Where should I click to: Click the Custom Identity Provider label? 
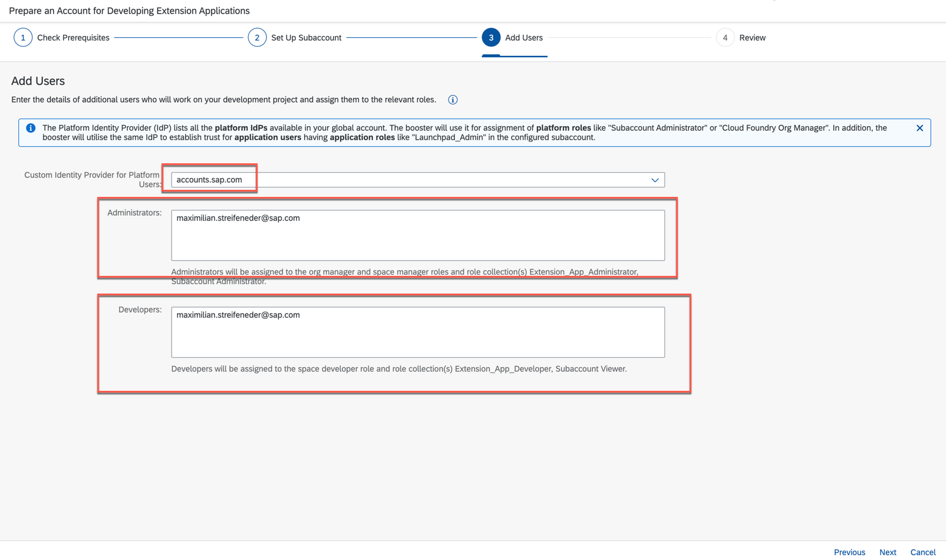[x=93, y=180]
